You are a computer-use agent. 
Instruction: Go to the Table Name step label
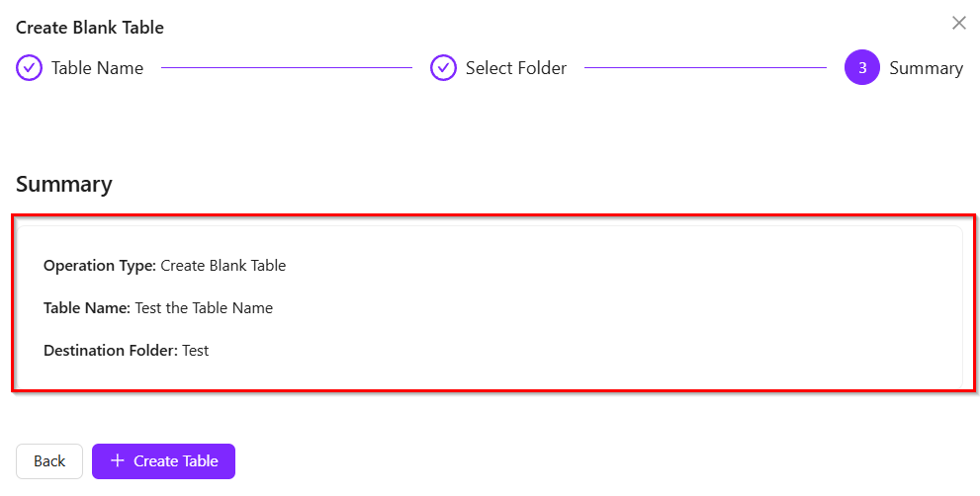(97, 68)
